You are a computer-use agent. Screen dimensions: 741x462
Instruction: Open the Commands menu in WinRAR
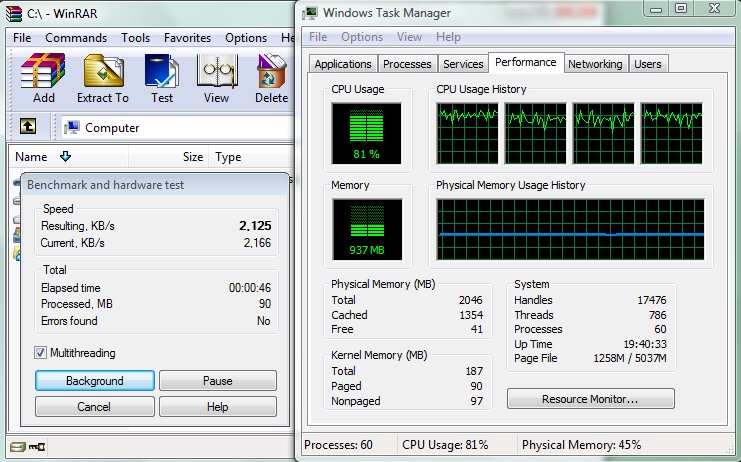(x=76, y=38)
